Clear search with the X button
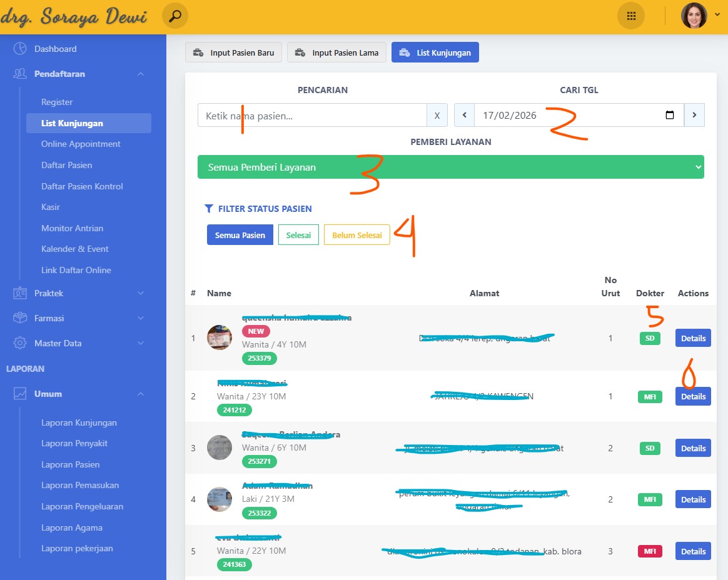Viewport: 728px width, 580px height. click(437, 115)
